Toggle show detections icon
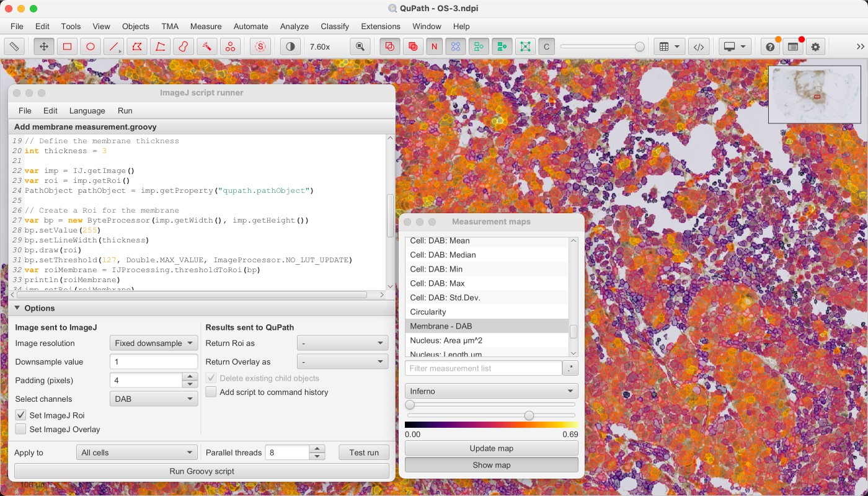The image size is (868, 496). (x=479, y=46)
